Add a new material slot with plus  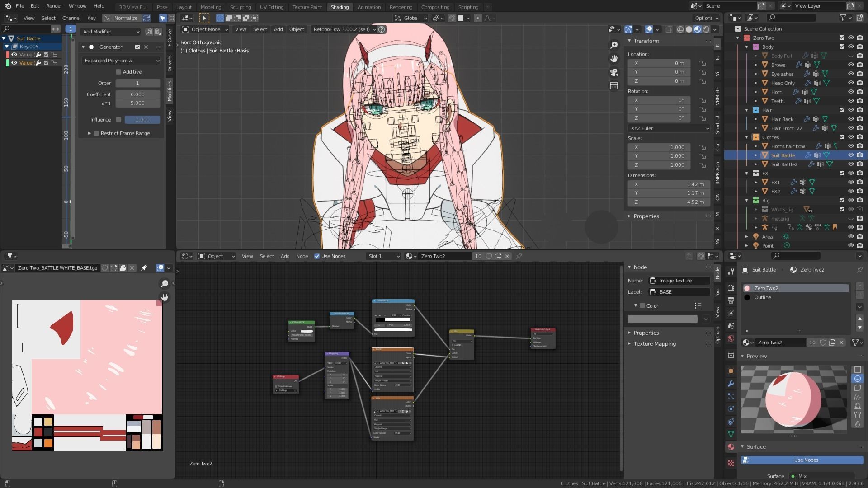pyautogui.click(x=860, y=286)
